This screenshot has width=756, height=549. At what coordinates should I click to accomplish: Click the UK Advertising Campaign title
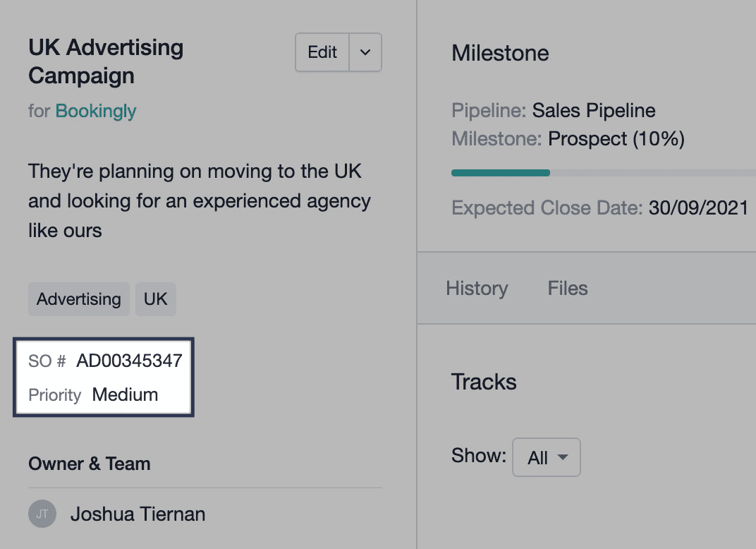coord(106,62)
